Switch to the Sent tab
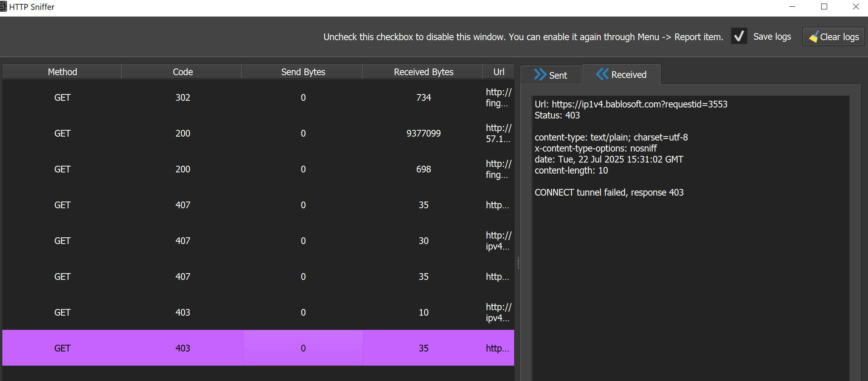 pos(551,75)
